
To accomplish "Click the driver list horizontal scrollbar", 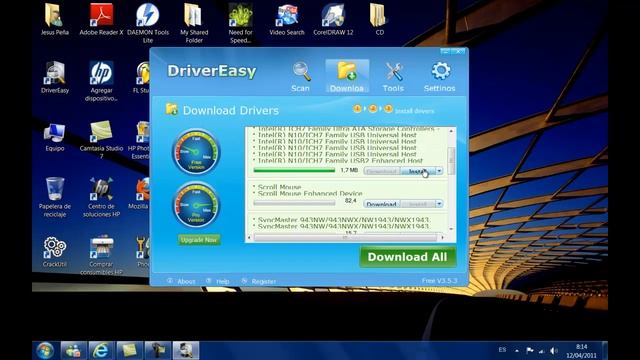I will tap(345, 237).
